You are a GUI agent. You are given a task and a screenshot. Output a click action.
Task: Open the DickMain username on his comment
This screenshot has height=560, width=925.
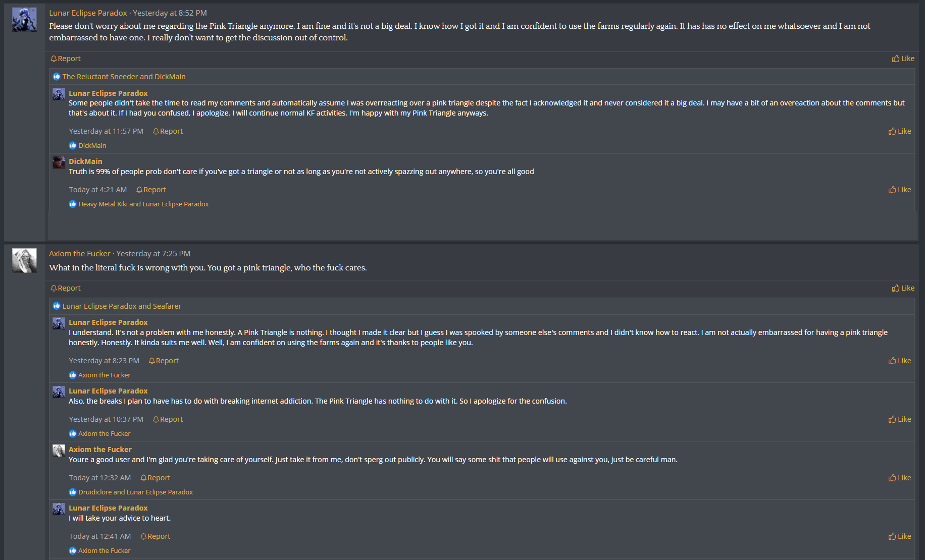pos(85,161)
